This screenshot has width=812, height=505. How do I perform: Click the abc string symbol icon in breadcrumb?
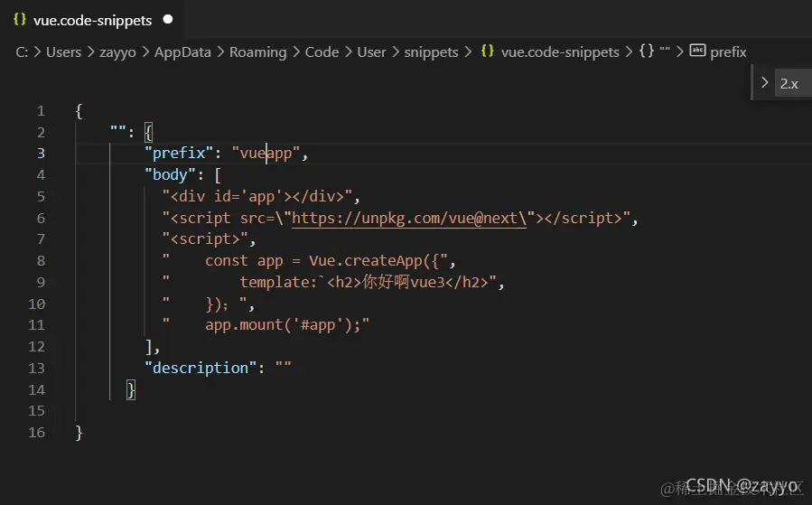(x=697, y=51)
